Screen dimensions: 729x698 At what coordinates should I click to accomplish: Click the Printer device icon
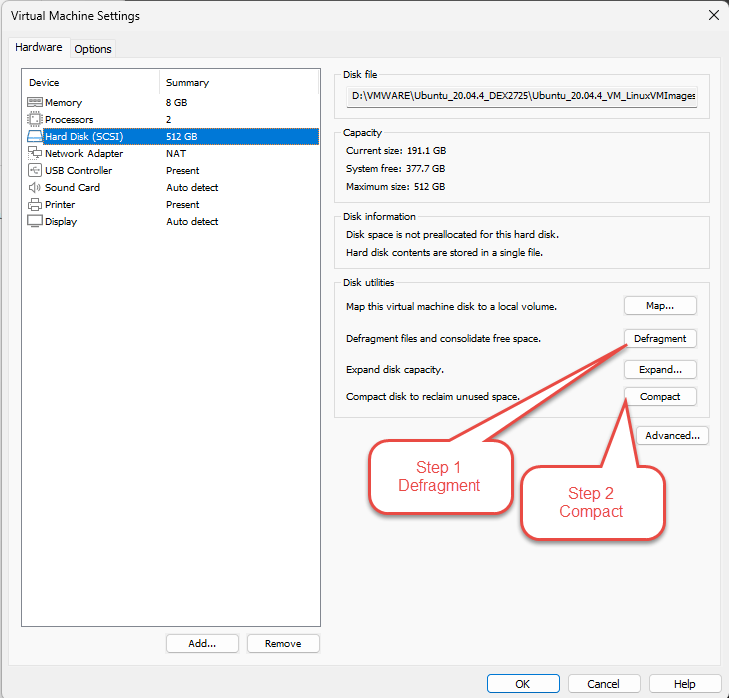tap(35, 205)
